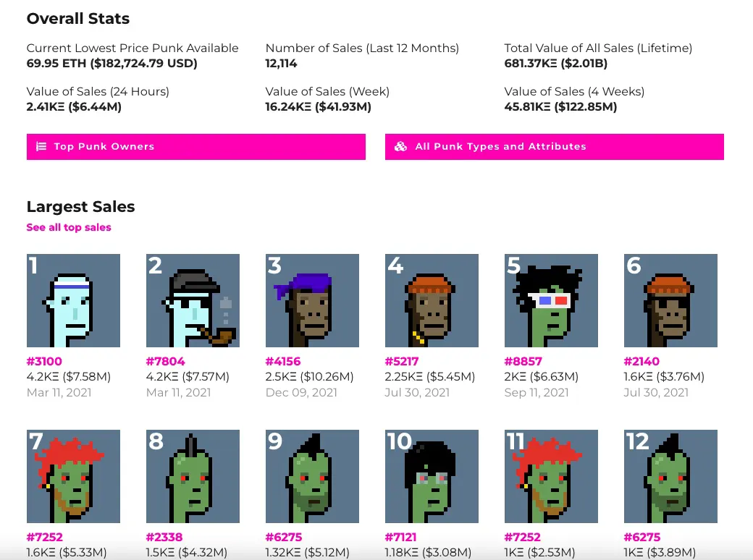753x560 pixels.
Task: Click the #2338 punk ID link
Action: [x=164, y=537]
